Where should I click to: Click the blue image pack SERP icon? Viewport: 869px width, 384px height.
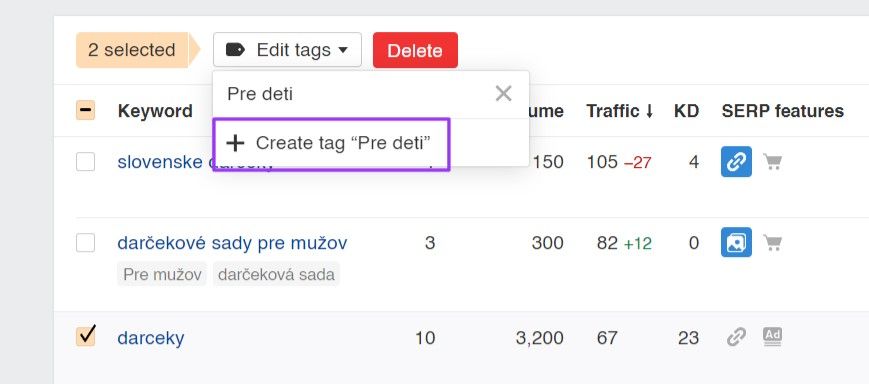click(736, 242)
